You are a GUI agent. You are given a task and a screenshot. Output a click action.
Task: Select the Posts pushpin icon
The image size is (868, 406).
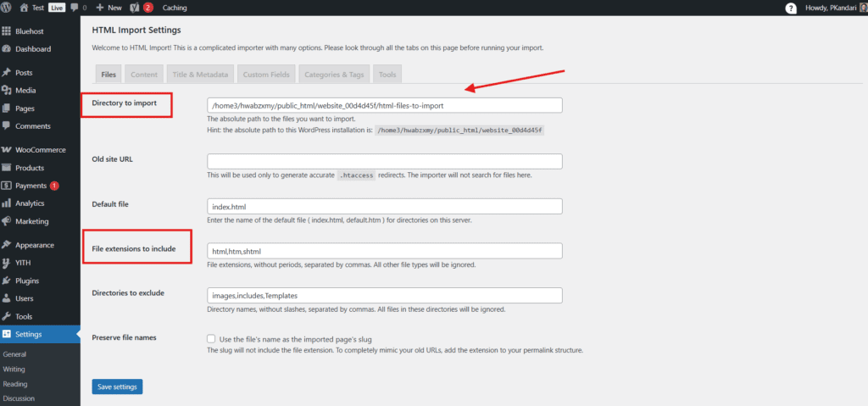coord(7,73)
